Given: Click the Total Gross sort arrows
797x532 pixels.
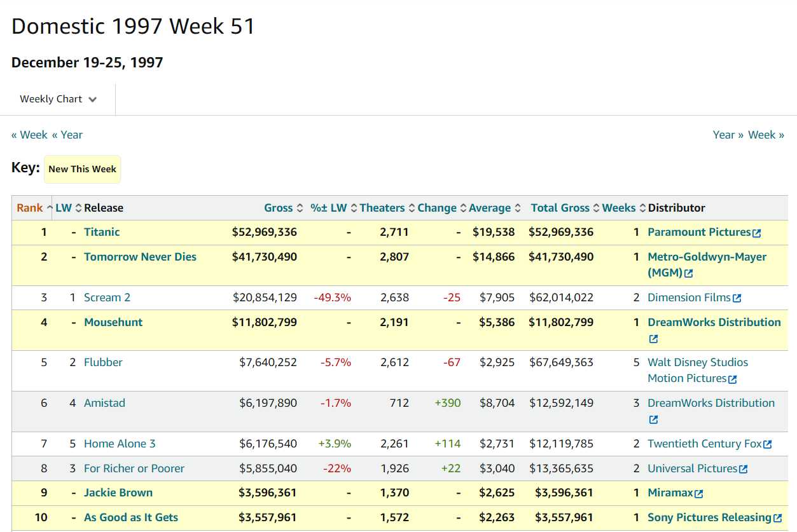Looking at the screenshot, I should [596, 208].
